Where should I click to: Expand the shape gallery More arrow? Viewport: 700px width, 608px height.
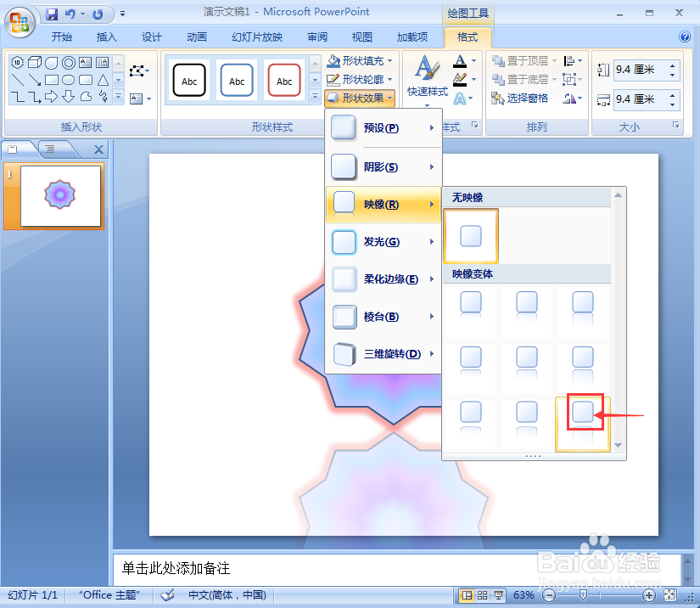click(x=118, y=96)
